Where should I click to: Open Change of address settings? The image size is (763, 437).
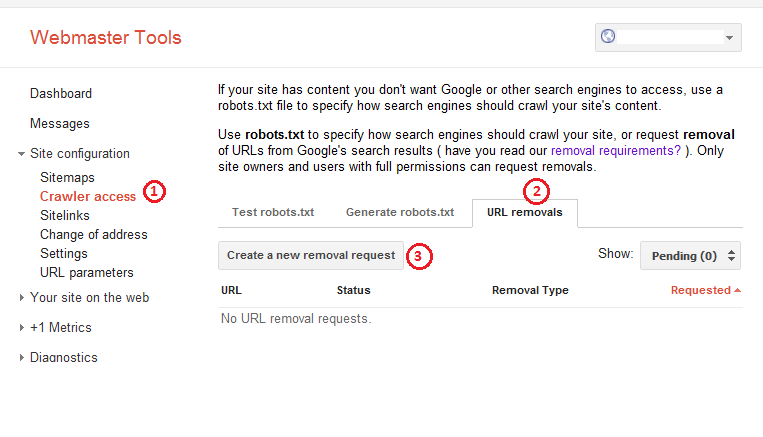[93, 235]
